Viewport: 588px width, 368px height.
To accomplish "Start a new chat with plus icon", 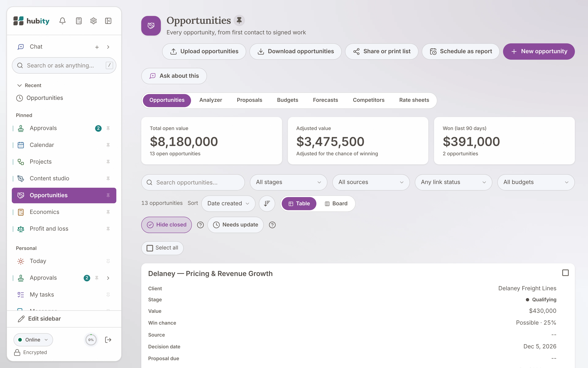I will click(97, 47).
